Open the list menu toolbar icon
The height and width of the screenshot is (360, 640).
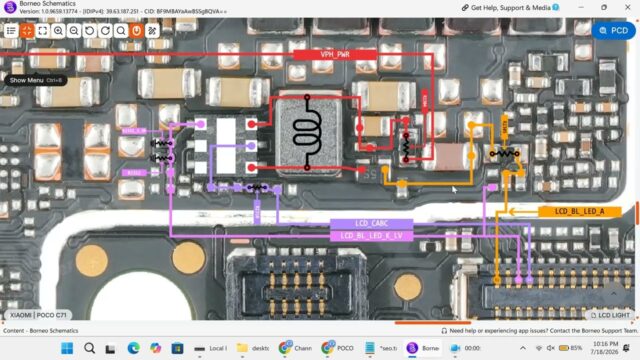pyautogui.click(x=11, y=31)
